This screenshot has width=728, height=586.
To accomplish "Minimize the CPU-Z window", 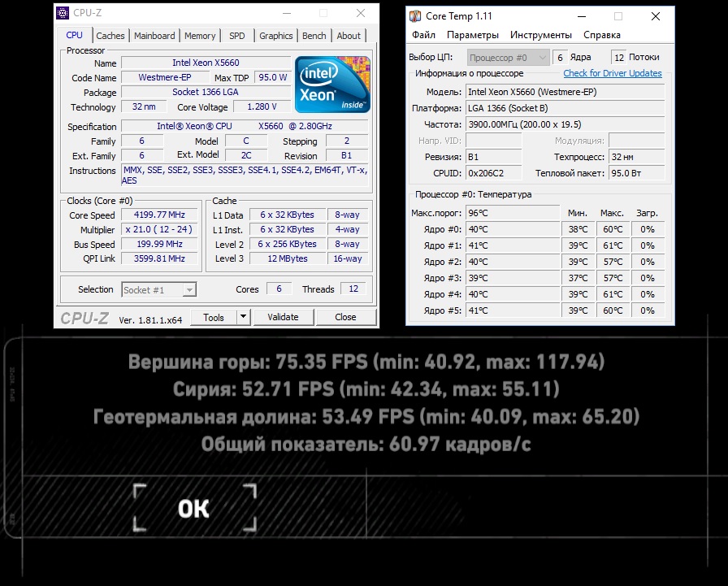I will coord(287,14).
